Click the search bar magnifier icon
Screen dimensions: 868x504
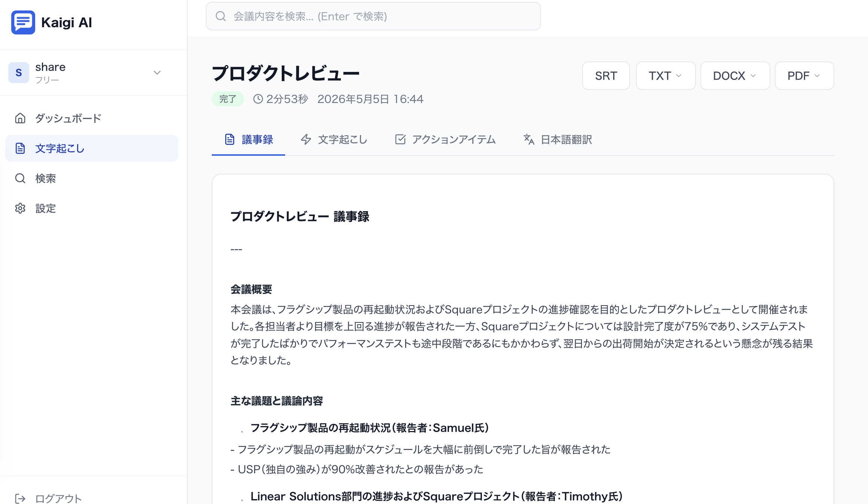pos(221,16)
